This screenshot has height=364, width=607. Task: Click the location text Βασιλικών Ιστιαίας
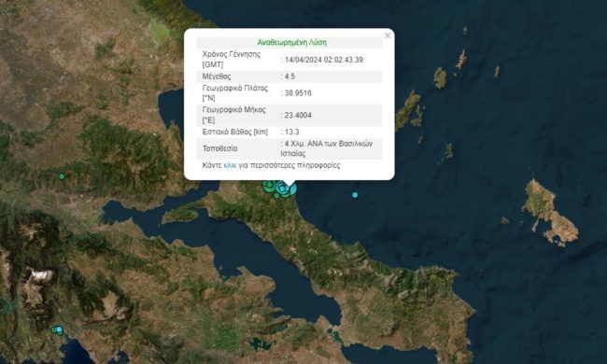(326, 148)
